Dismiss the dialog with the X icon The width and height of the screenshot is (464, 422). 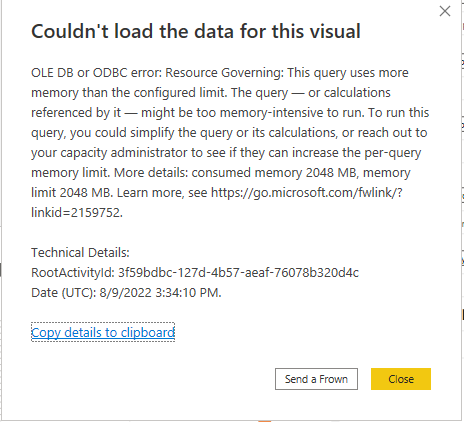[x=445, y=11]
